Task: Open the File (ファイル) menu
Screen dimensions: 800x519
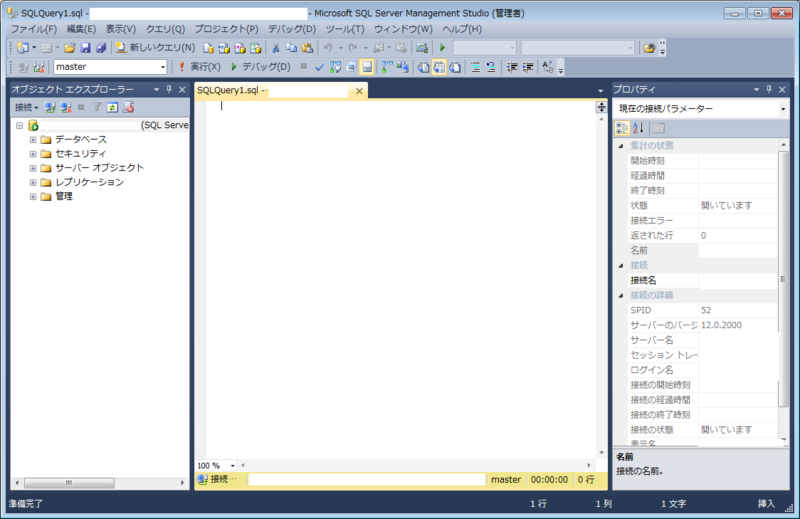Action: pos(34,29)
